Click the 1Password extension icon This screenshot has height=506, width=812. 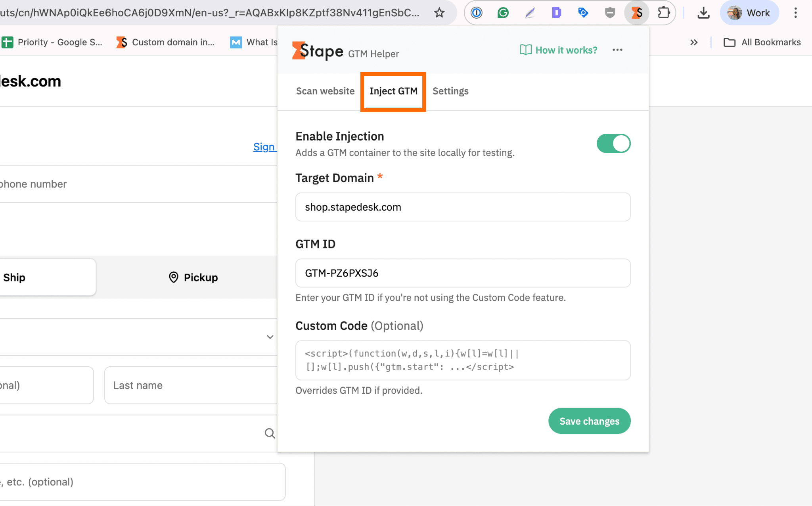(x=477, y=13)
